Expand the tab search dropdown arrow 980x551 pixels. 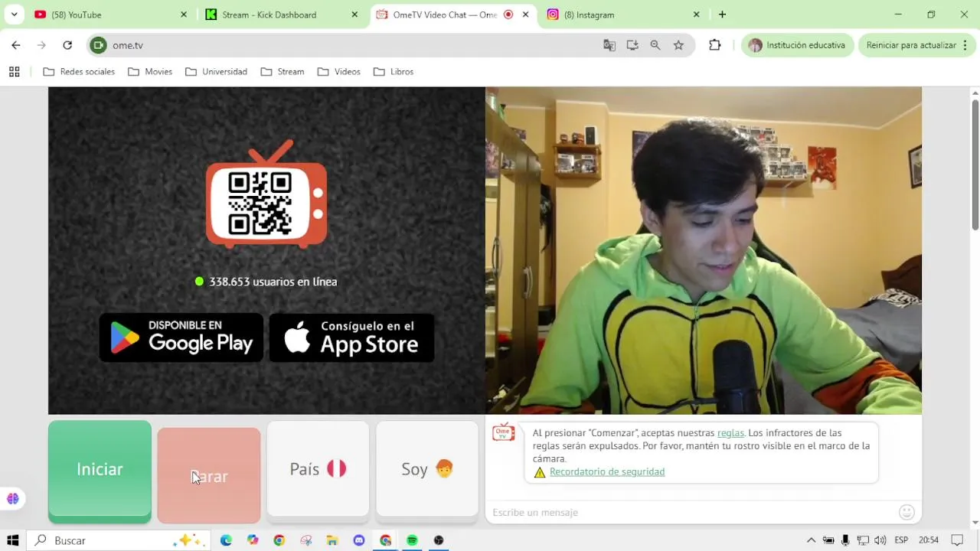tap(14, 15)
